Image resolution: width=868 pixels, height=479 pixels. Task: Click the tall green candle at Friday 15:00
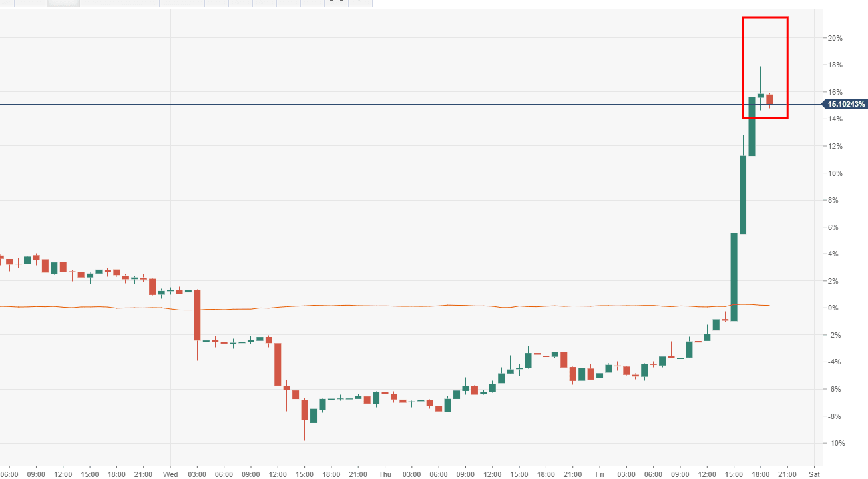734,276
